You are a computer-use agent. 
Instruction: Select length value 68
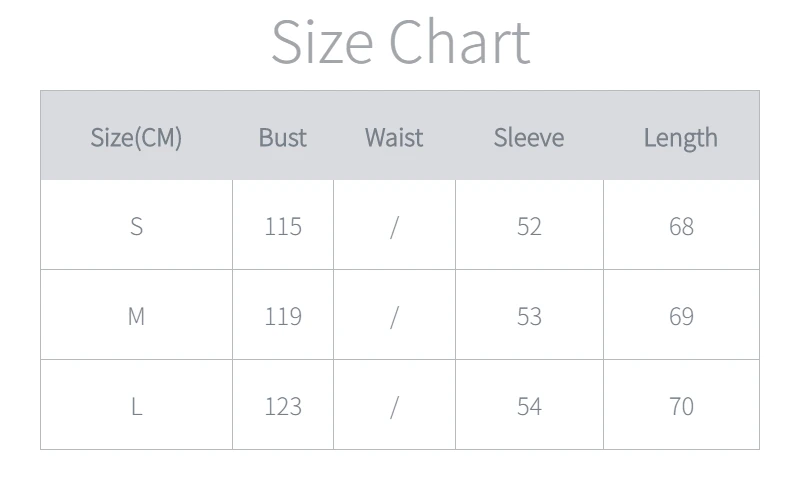pos(681,226)
